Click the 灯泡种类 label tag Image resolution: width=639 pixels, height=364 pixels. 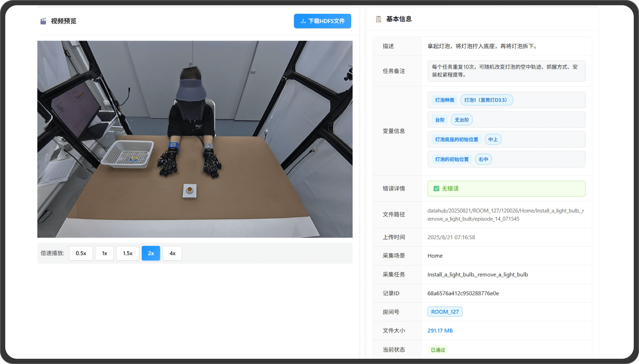(444, 100)
